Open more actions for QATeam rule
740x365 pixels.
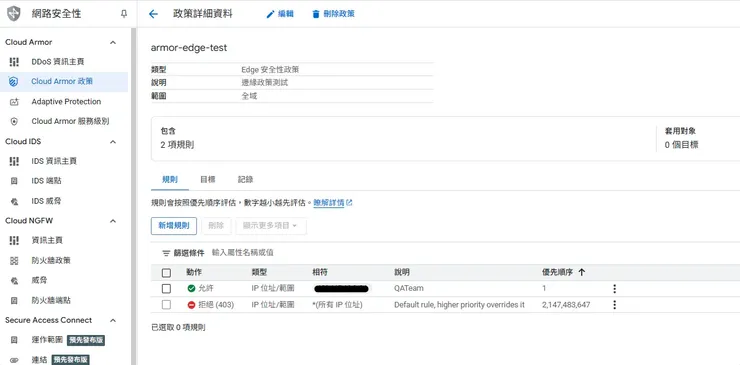(614, 289)
